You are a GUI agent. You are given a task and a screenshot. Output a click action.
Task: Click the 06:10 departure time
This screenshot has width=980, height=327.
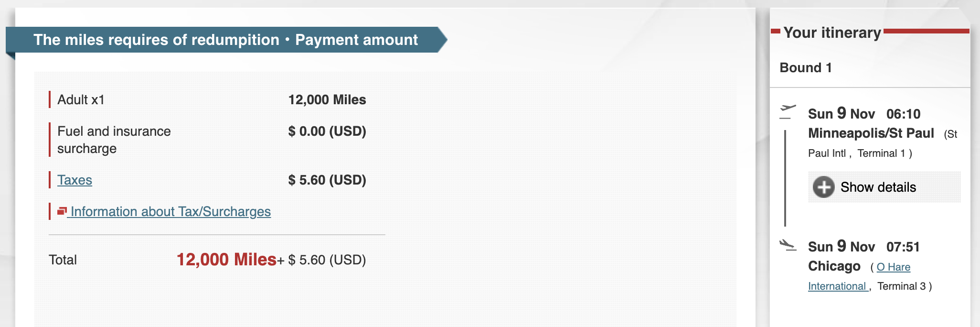pyautogui.click(x=903, y=114)
